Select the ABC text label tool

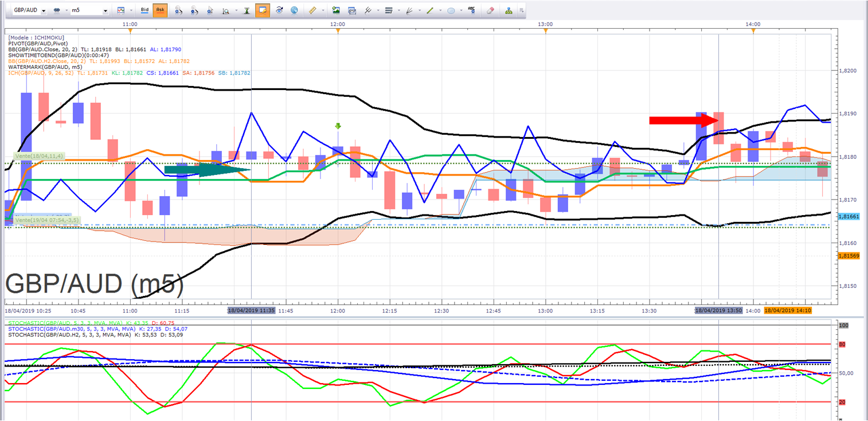(472, 10)
